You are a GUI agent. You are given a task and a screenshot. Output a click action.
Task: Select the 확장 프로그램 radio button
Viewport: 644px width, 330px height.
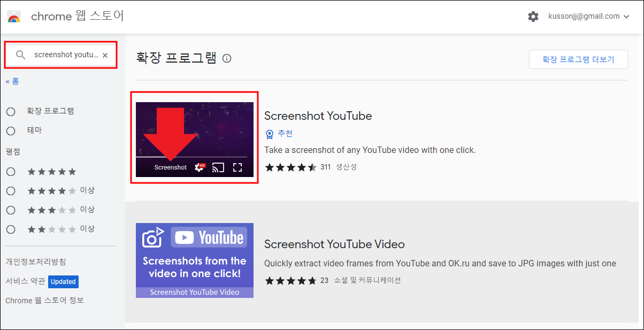[11, 112]
